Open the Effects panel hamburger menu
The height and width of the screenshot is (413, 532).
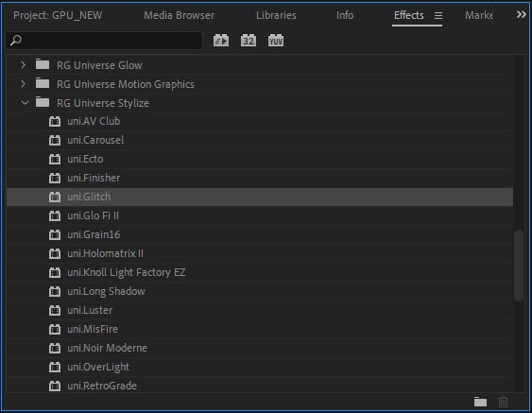438,16
